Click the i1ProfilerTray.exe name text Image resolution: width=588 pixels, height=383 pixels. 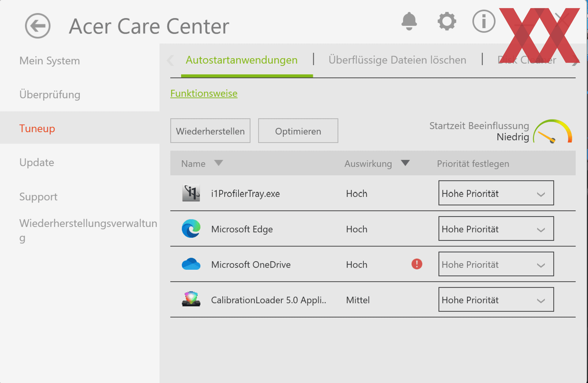(245, 193)
